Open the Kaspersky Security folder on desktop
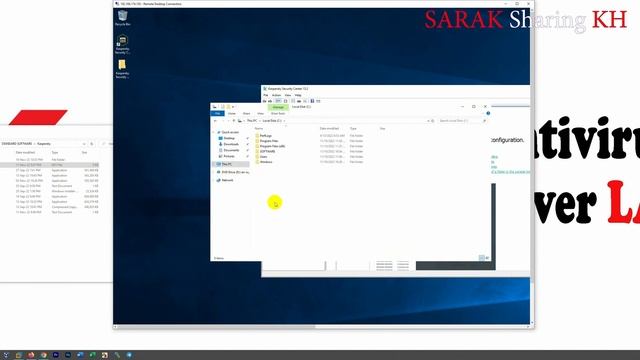Viewport: 640px width, 360px height. [122, 69]
